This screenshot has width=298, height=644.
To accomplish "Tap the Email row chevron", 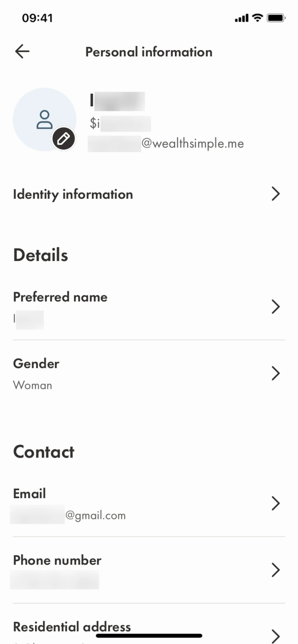I will tap(275, 503).
